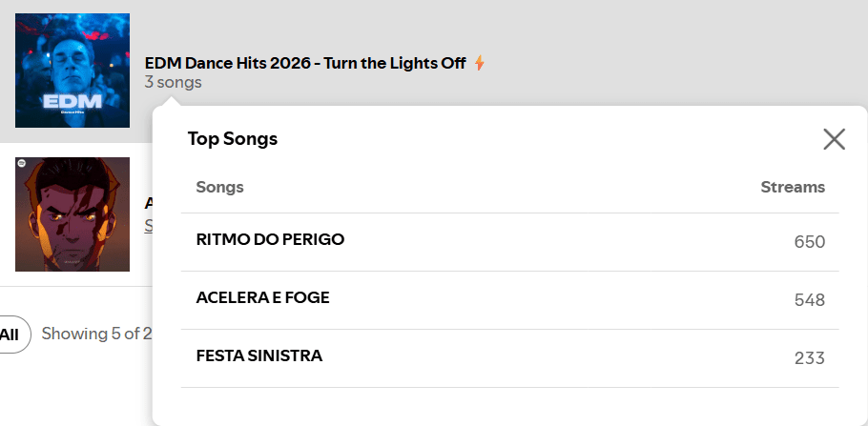Select the ACELERA E FOGE song

pos(262,297)
